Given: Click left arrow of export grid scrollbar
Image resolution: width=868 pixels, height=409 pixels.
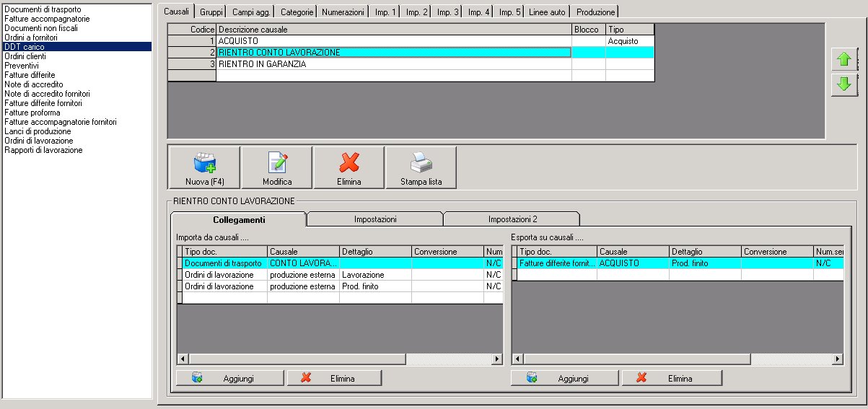Looking at the screenshot, I should 518,359.
